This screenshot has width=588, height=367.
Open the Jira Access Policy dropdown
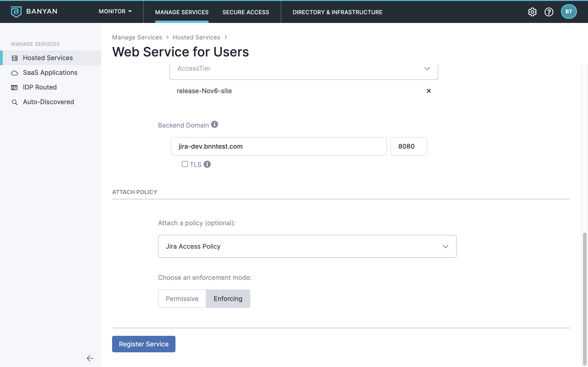[x=307, y=246]
